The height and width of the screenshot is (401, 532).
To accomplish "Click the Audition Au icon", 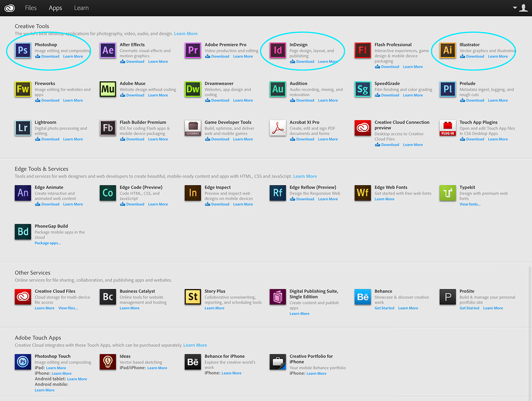I will click(x=278, y=89).
